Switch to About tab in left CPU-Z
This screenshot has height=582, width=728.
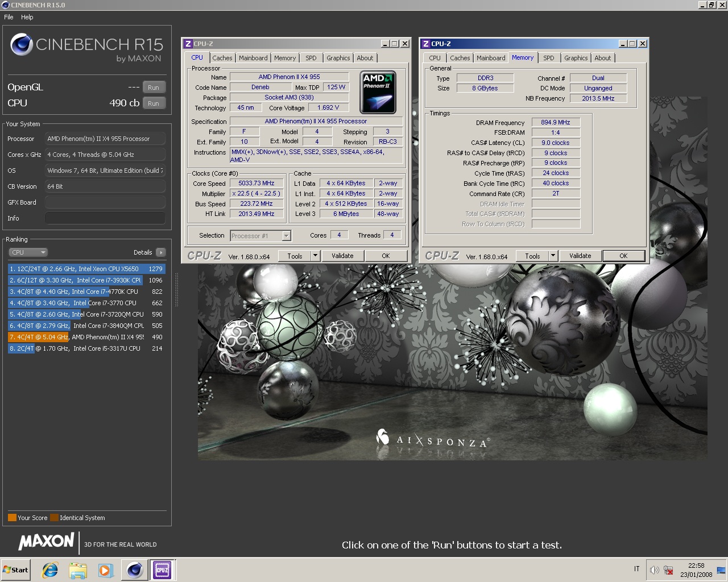365,58
